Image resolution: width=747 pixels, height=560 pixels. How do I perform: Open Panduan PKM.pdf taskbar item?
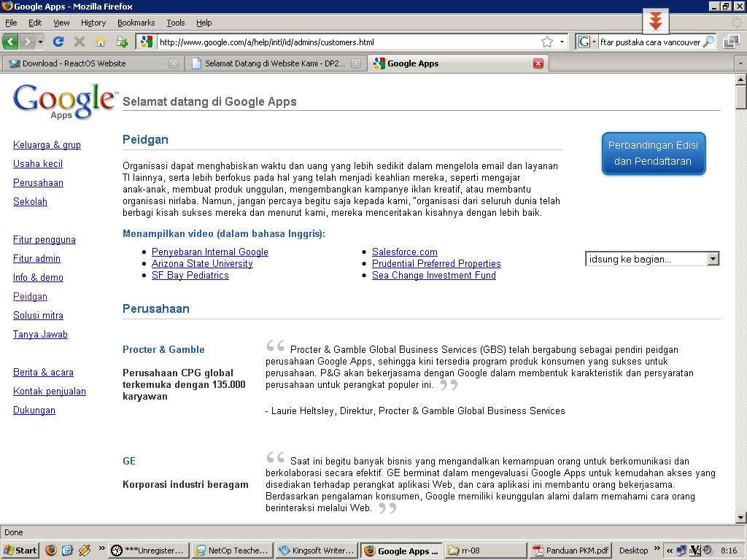tap(570, 551)
